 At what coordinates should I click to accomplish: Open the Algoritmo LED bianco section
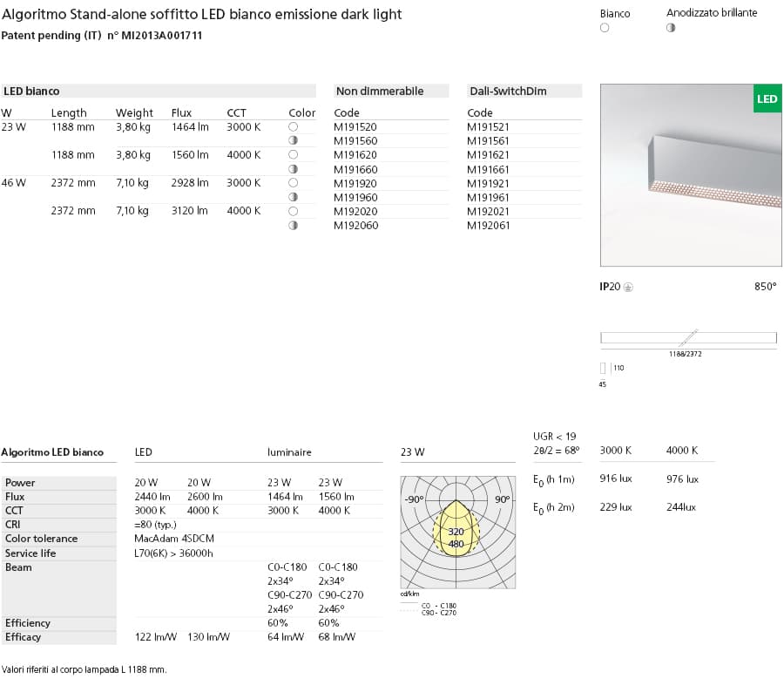point(52,452)
